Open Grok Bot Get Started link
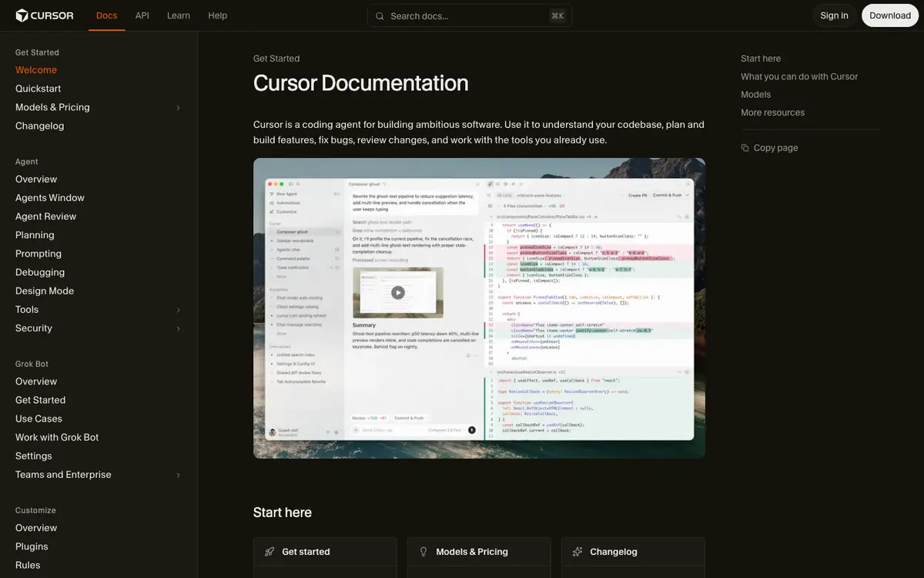This screenshot has height=578, width=924. pos(40,400)
